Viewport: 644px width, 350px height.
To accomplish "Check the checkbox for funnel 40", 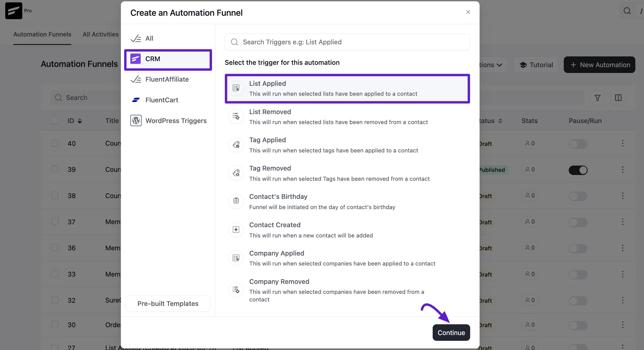I will point(55,143).
